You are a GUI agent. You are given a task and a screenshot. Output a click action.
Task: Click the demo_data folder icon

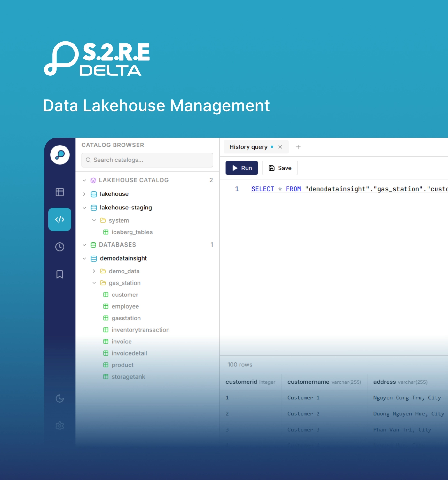103,271
